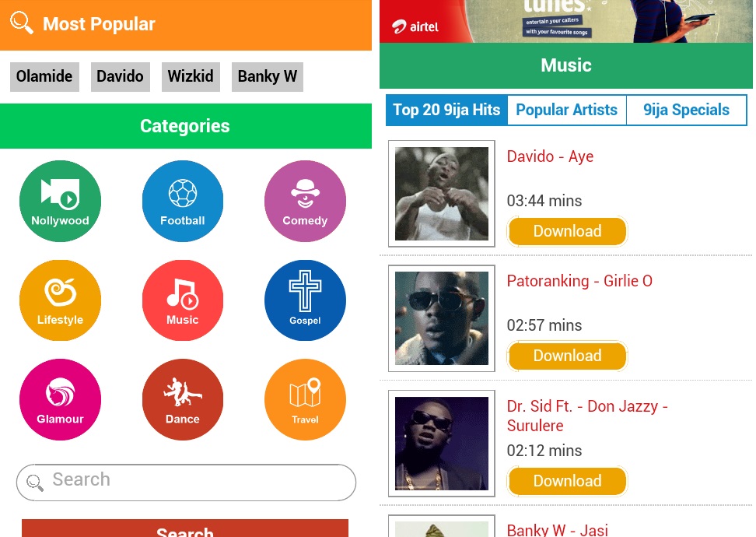
Task: Click into the Search text field
Action: (186, 482)
